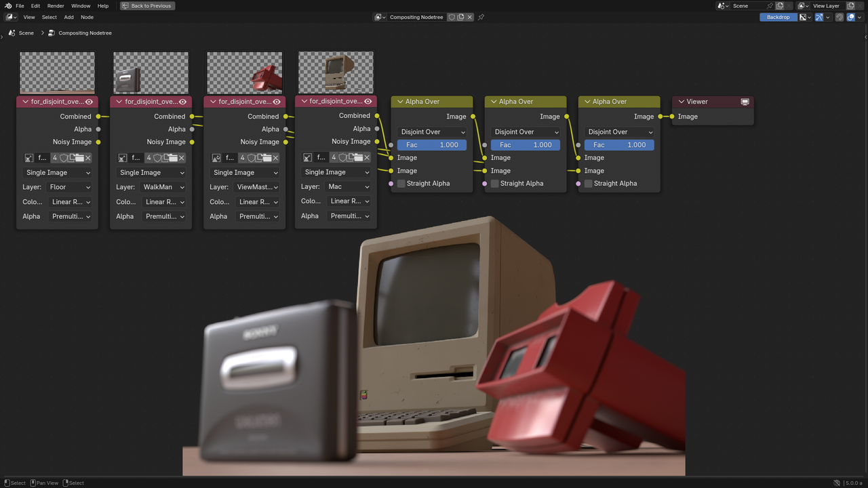Click Fac slider on the rightmost Alpha Over node
The width and height of the screenshot is (868, 488).
619,144
